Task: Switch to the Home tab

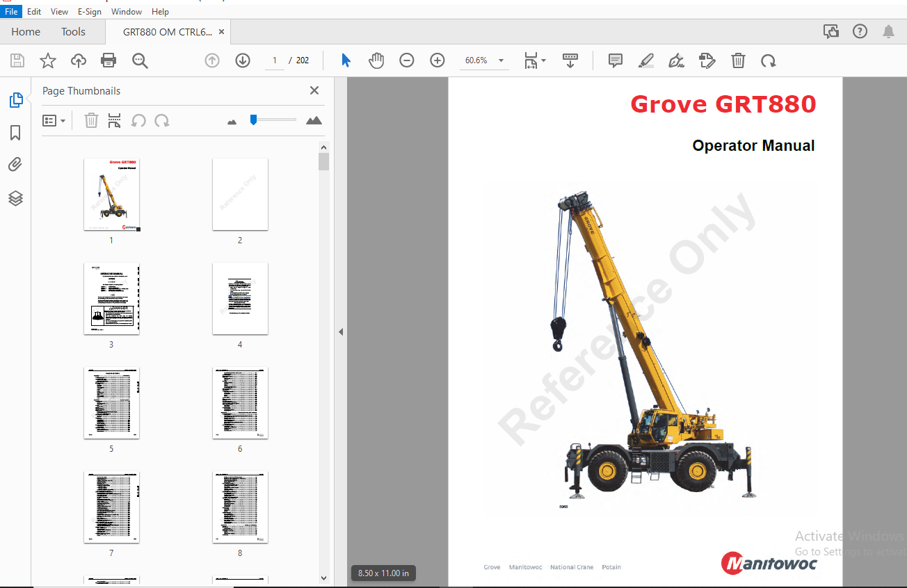Action: pyautogui.click(x=26, y=32)
